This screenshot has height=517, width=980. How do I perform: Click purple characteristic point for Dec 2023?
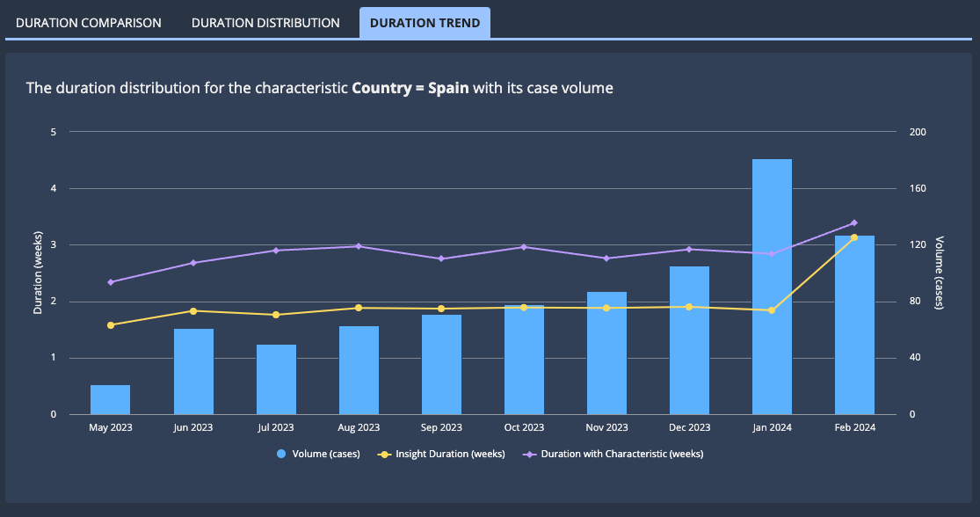689,250
